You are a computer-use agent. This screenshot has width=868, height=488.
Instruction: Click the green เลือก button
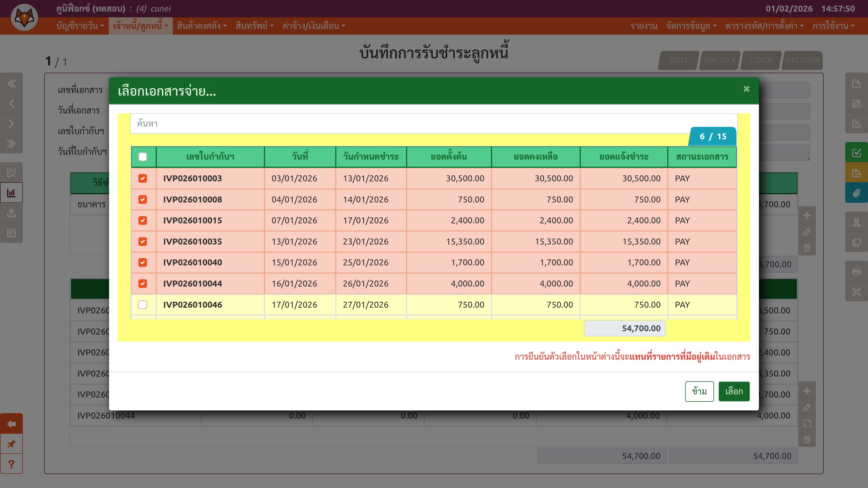point(734,391)
